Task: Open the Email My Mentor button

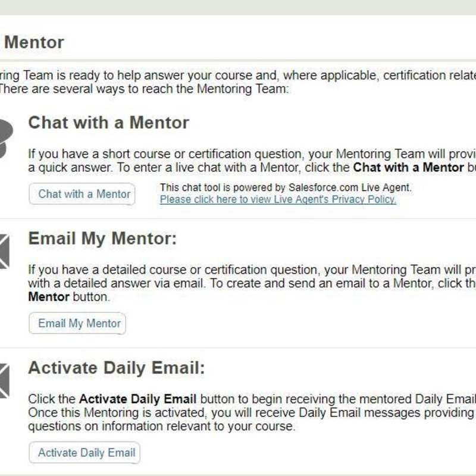Action: pyautogui.click(x=77, y=323)
